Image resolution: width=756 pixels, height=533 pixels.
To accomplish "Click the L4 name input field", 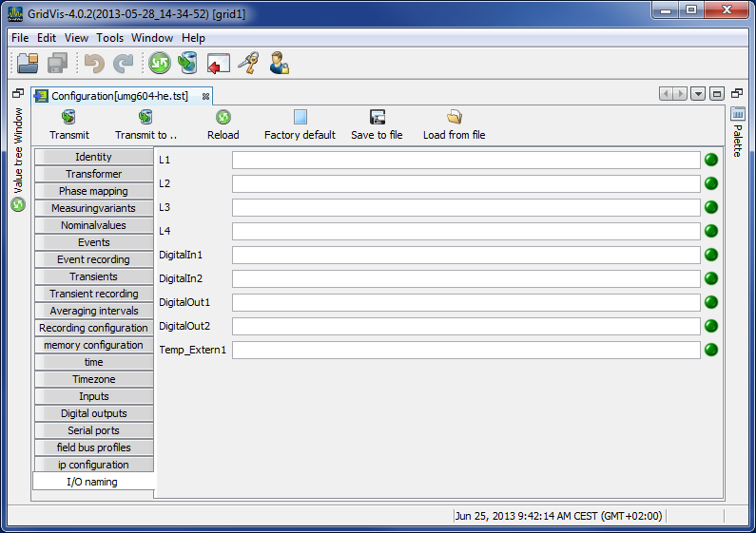I will point(466,231).
